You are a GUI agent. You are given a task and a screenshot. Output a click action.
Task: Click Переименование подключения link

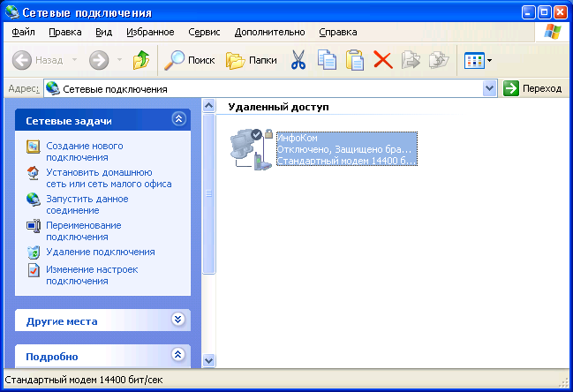[83, 231]
